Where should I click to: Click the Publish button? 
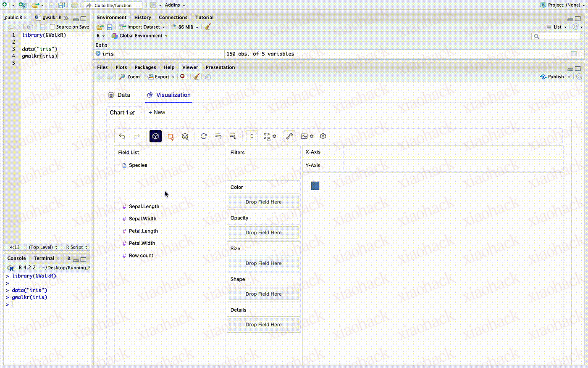coord(555,77)
